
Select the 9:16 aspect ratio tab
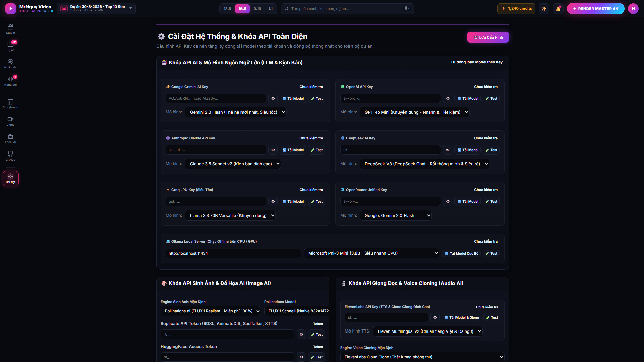click(x=257, y=9)
